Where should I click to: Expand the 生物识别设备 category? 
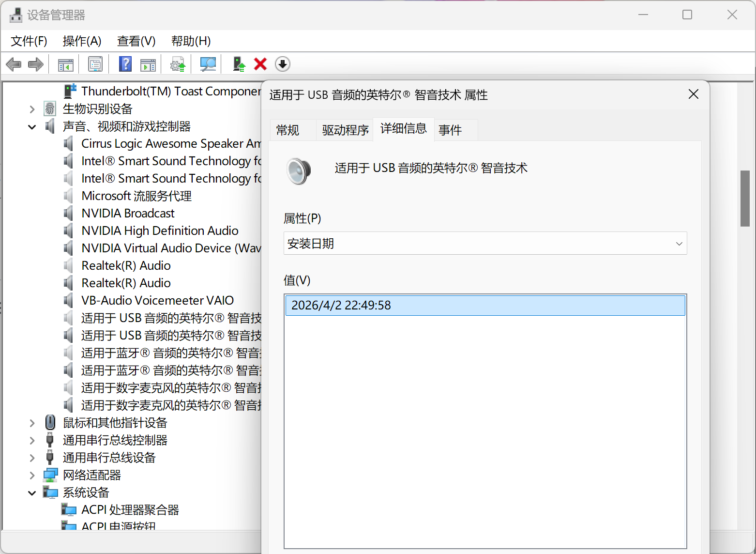(x=32, y=109)
